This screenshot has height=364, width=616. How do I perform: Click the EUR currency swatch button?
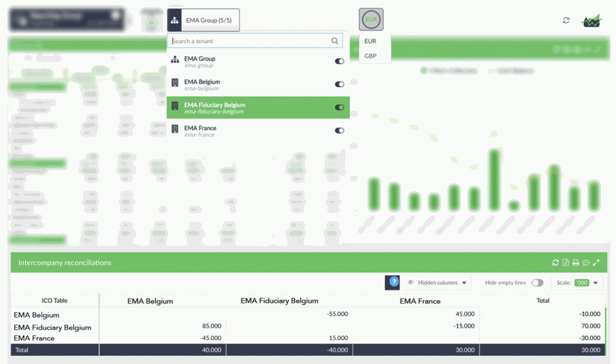pyautogui.click(x=371, y=19)
